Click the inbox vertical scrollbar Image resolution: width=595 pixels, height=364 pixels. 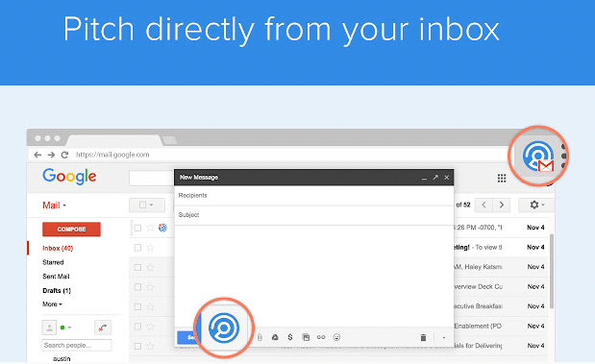552,271
